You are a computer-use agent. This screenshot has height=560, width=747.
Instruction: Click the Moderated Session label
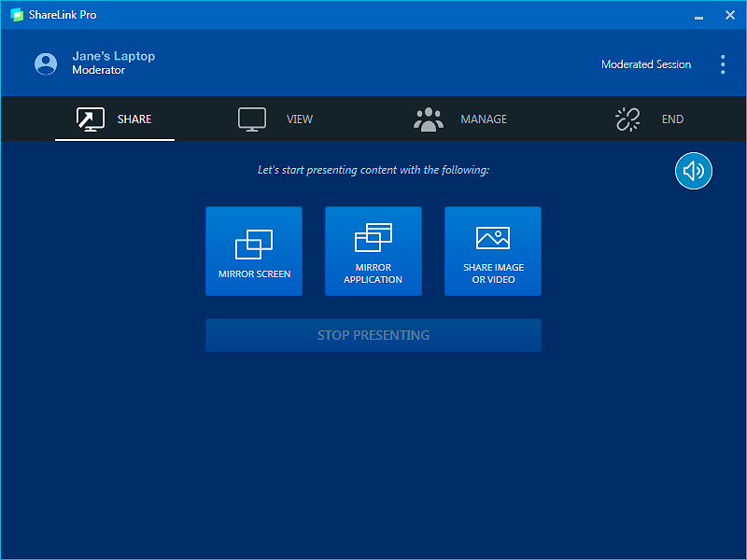coord(646,64)
